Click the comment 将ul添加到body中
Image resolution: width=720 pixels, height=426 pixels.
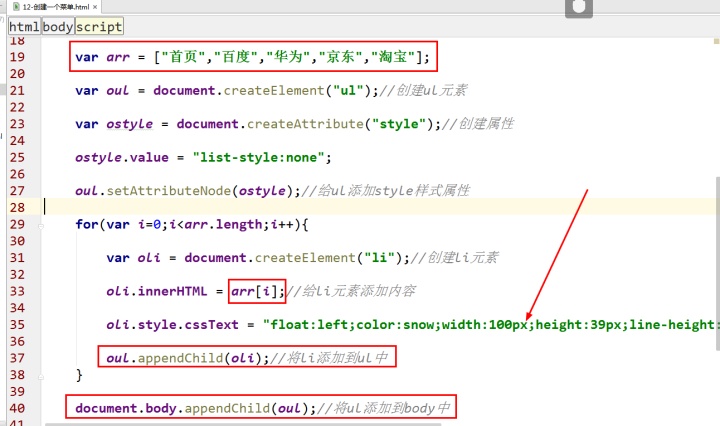click(x=384, y=408)
